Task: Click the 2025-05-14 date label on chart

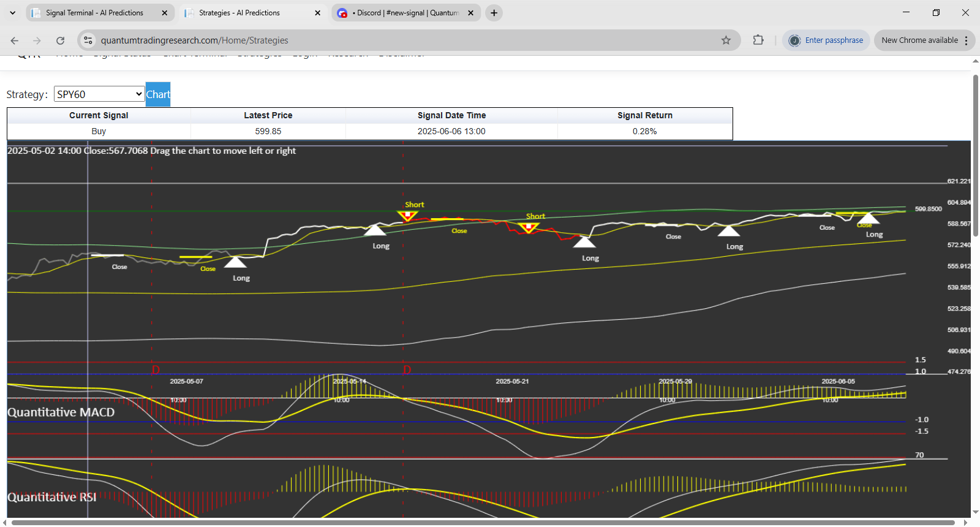Action: [x=349, y=381]
